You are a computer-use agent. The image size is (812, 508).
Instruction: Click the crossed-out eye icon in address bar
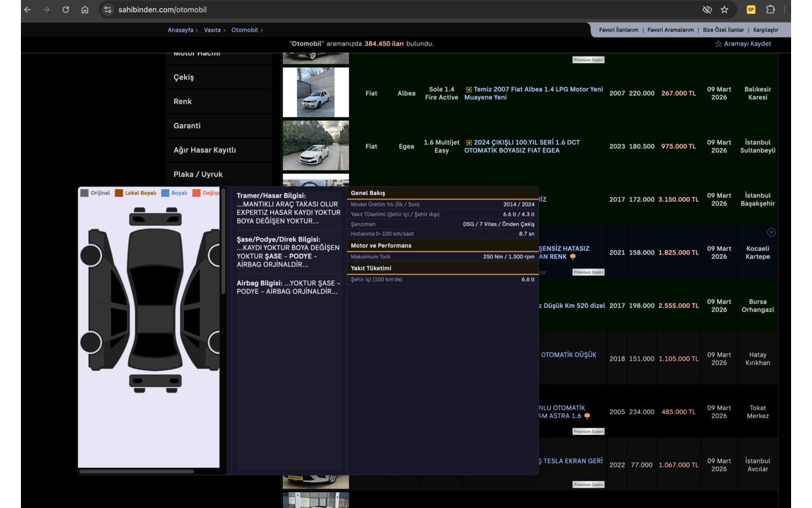coord(707,10)
